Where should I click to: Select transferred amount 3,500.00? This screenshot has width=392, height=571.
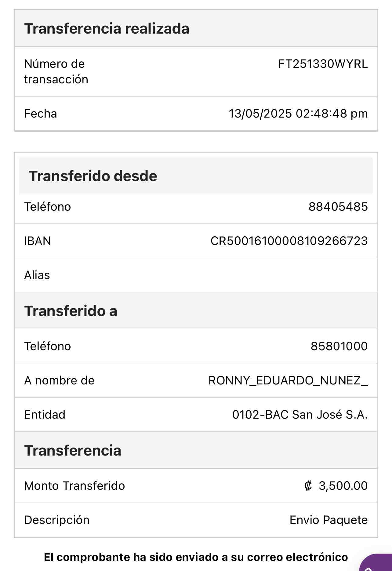[343, 486]
